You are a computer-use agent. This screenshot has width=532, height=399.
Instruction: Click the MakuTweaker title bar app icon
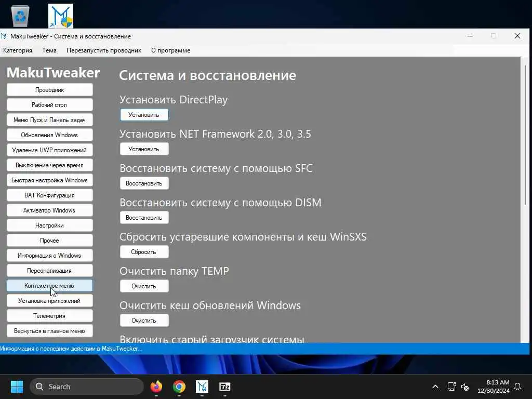(4, 36)
